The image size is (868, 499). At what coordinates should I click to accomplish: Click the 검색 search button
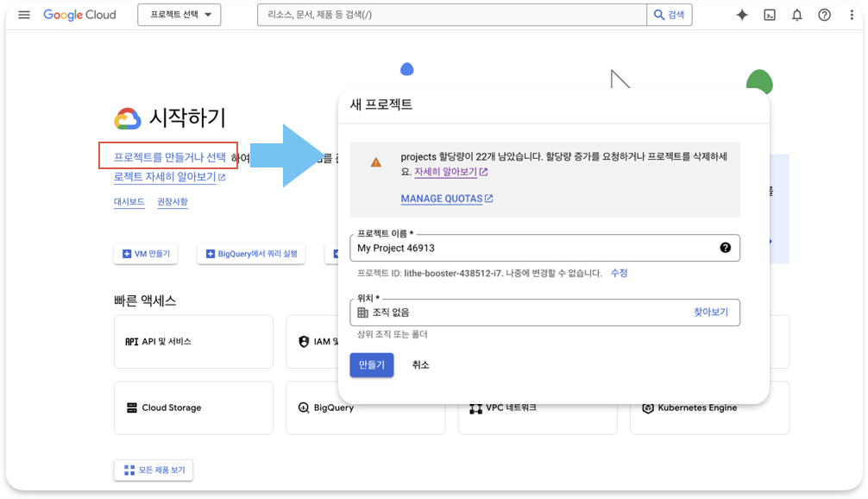click(670, 15)
